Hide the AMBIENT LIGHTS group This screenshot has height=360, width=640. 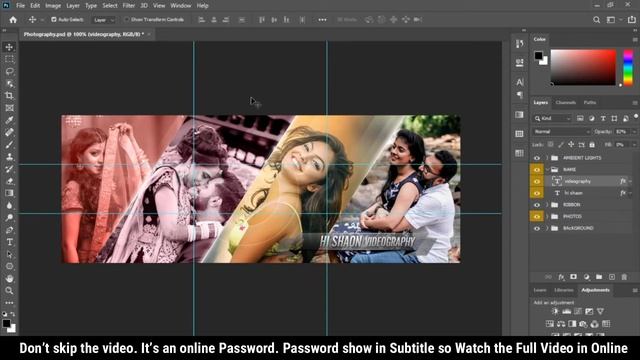click(x=537, y=158)
